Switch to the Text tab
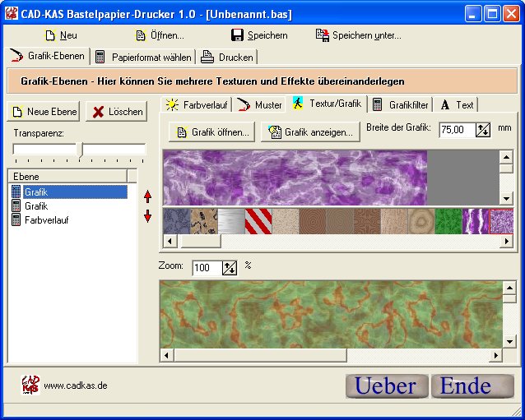Viewport: 525px width, 420px height. pyautogui.click(x=457, y=104)
